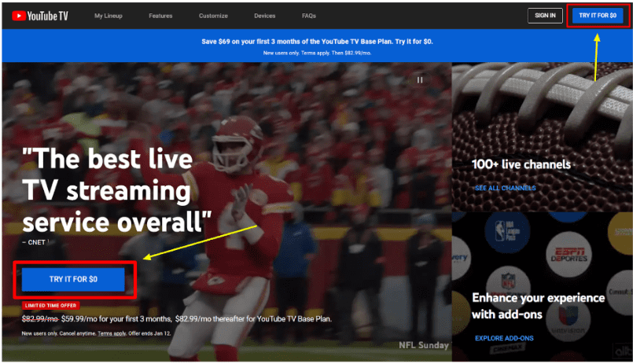Open the SEE ALL CHANNELS link
This screenshot has width=633, height=364.
tap(505, 188)
